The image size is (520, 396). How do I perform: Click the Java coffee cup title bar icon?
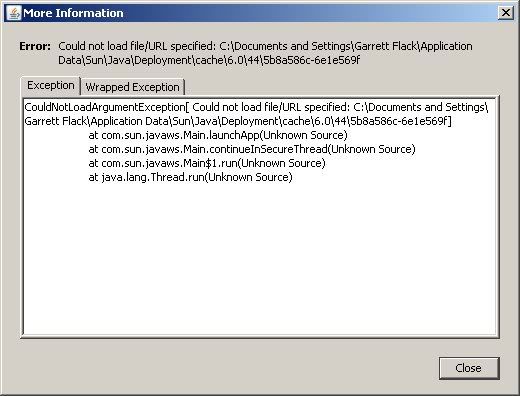14,13
